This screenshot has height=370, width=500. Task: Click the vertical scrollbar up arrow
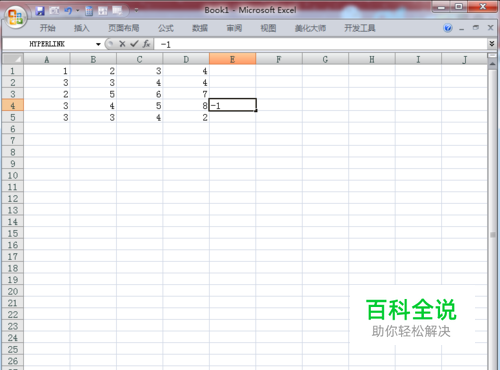pos(492,64)
